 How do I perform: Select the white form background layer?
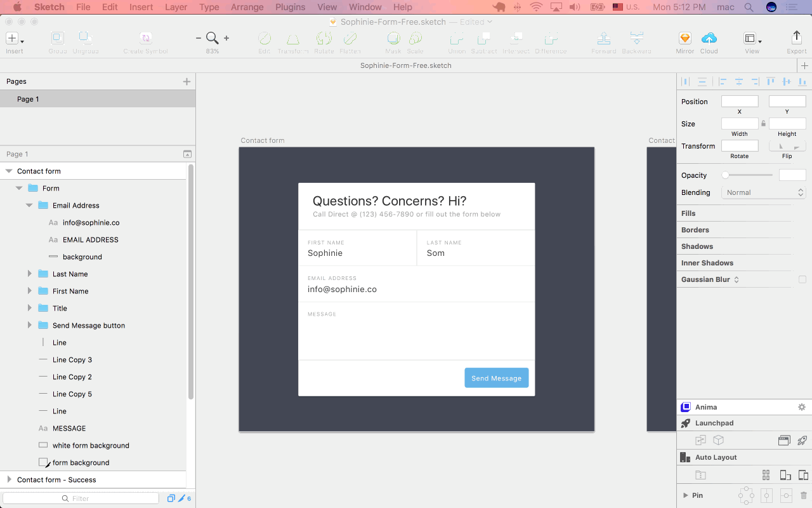point(91,445)
